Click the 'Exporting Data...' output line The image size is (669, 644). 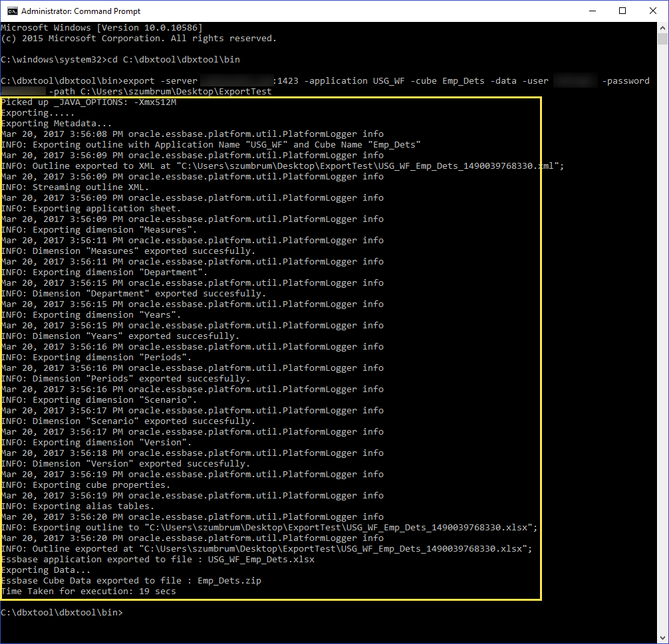[x=46, y=570]
